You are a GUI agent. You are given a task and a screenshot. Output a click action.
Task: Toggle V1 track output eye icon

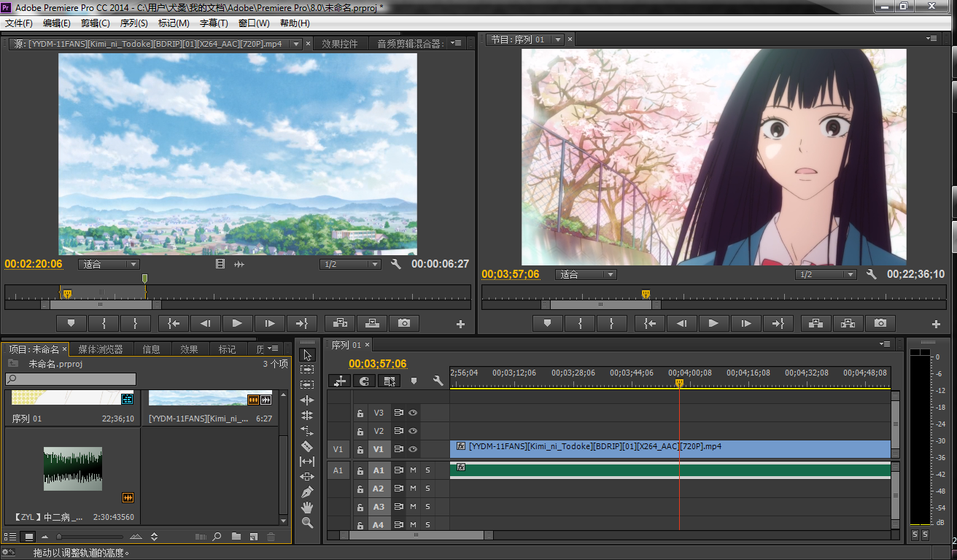click(413, 449)
